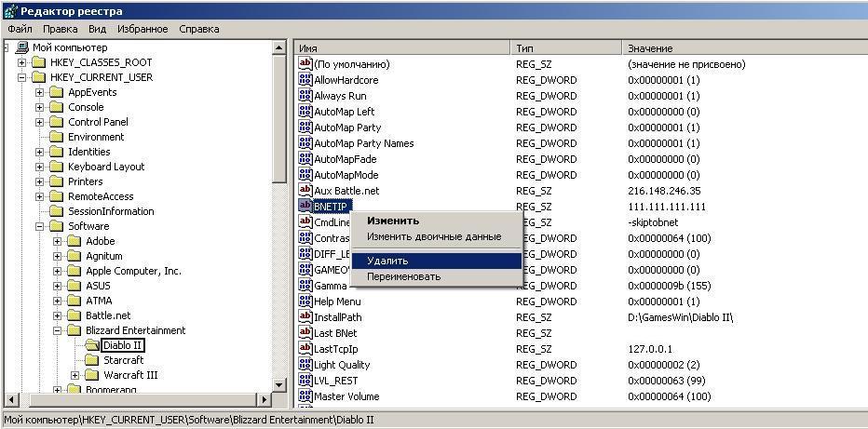Click tree scrollbar down arrow
This screenshot has height=429, width=868.
(279, 384)
